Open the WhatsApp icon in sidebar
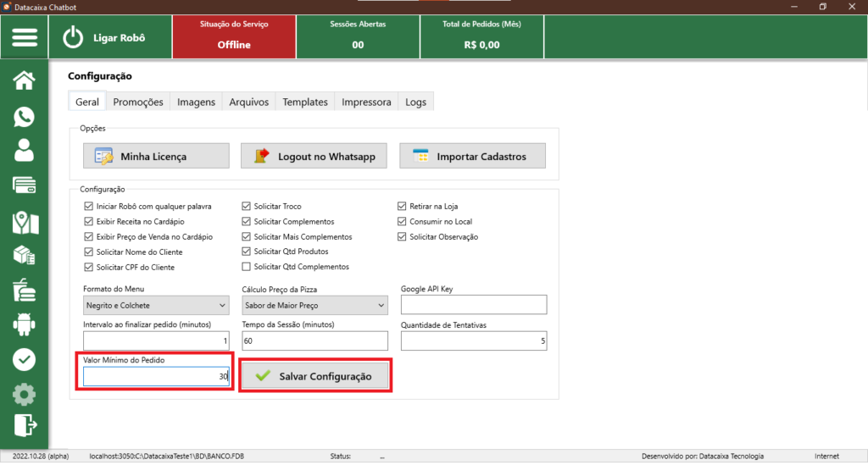 (x=25, y=116)
